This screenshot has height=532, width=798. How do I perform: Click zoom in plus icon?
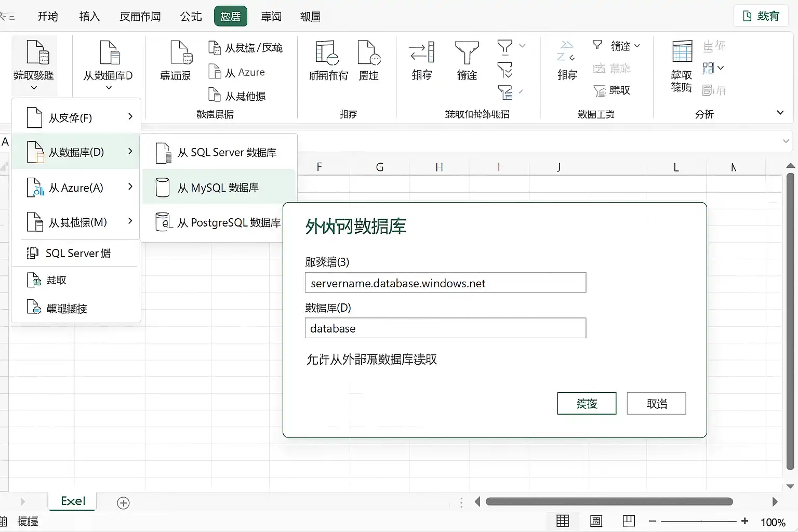pos(744,521)
